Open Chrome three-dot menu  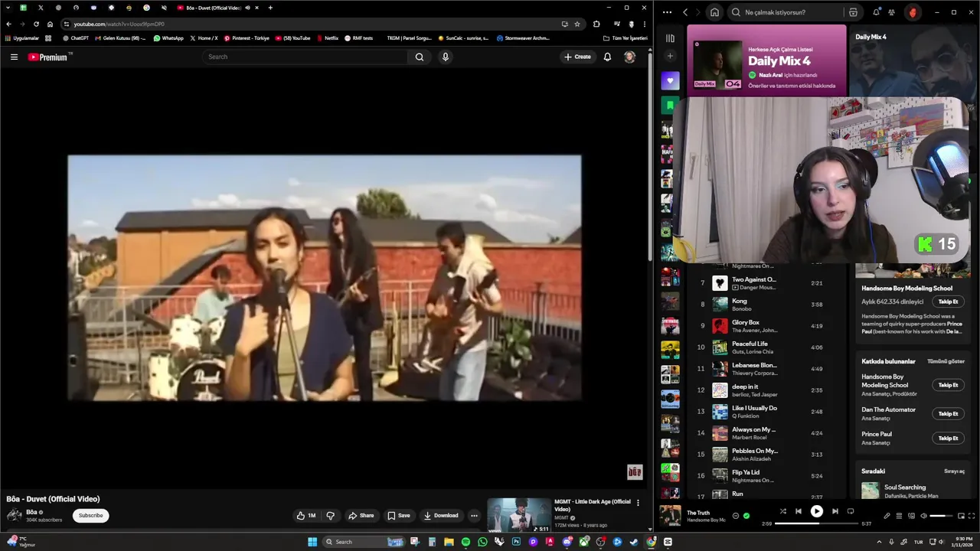click(x=643, y=24)
